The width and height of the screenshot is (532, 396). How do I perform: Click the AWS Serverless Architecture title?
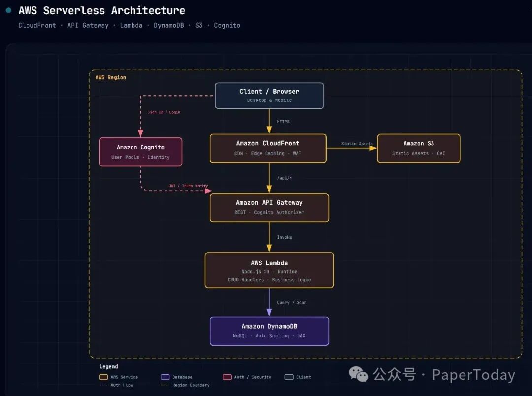coord(102,10)
